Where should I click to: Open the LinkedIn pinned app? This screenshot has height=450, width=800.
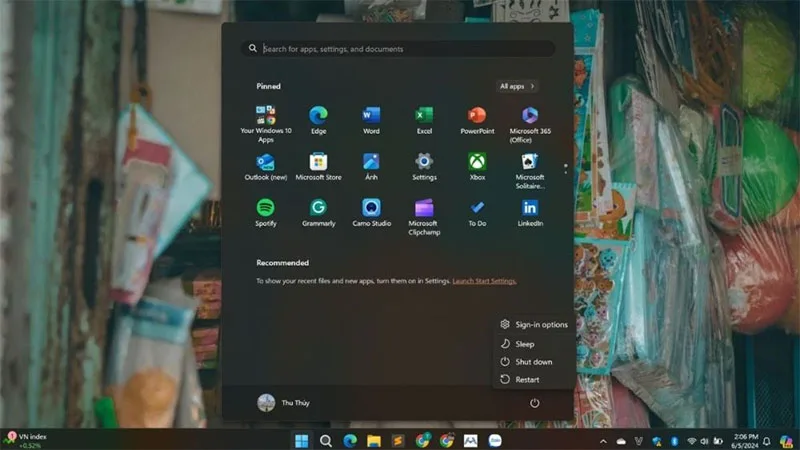pos(530,212)
